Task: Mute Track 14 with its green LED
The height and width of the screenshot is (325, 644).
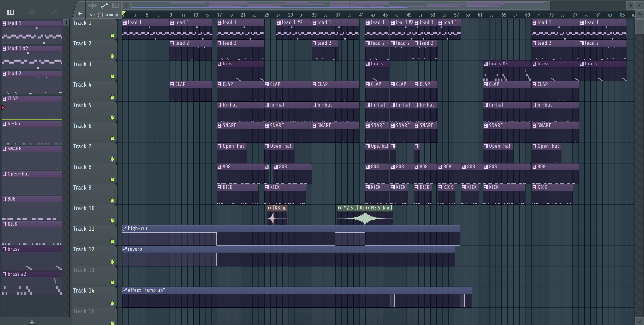Action: [x=112, y=303]
